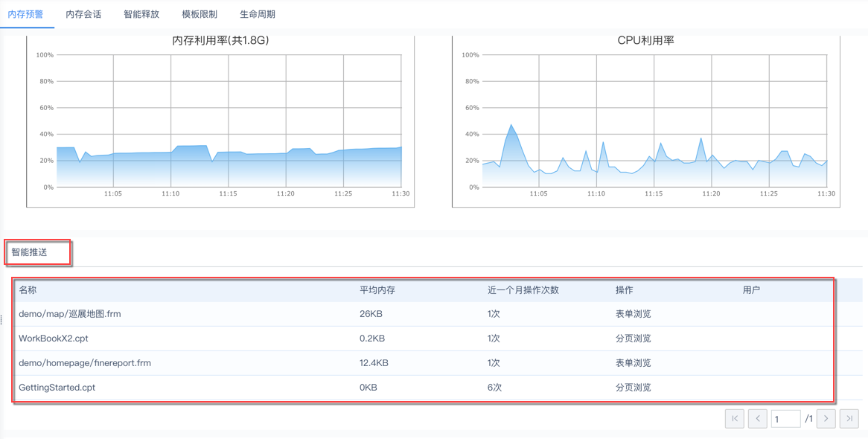
Task: Click the 名称 column header
Action: [28, 290]
